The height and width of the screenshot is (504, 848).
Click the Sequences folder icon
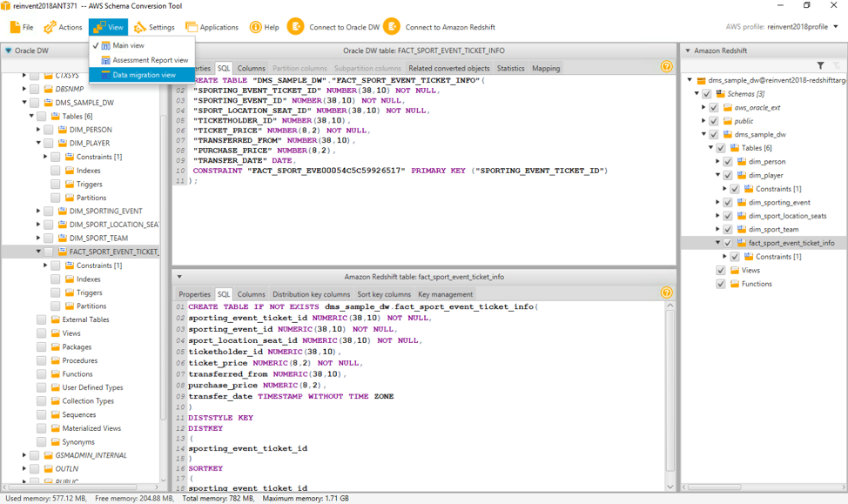click(x=55, y=414)
